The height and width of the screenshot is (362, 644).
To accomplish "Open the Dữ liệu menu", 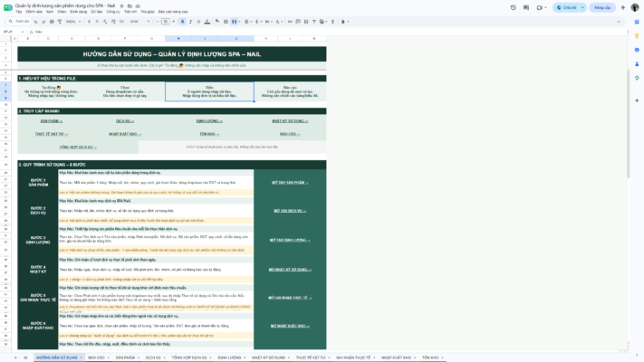I will pyautogui.click(x=97, y=12).
